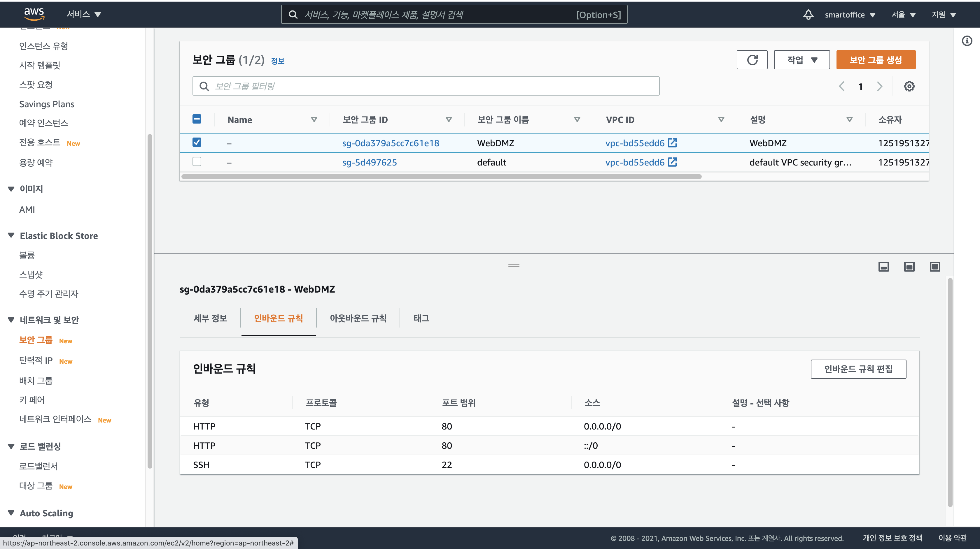Click the 보안 그룹 필터링 search field

pyautogui.click(x=425, y=86)
